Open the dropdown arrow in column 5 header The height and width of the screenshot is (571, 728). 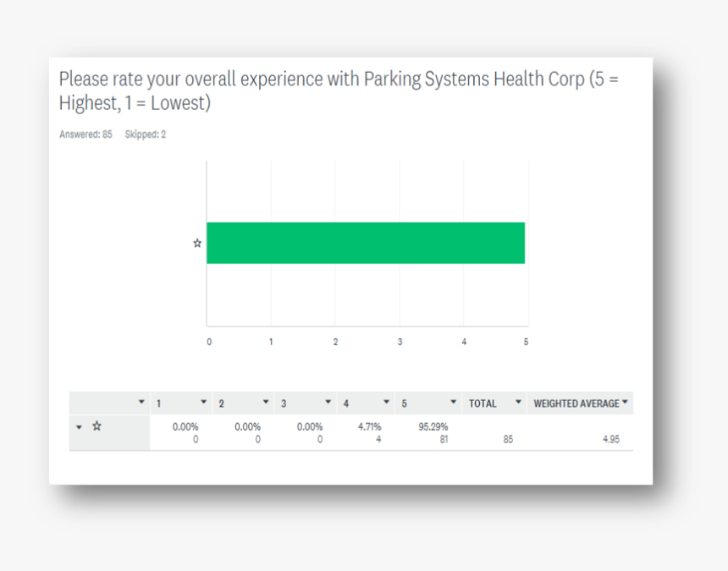point(453,402)
